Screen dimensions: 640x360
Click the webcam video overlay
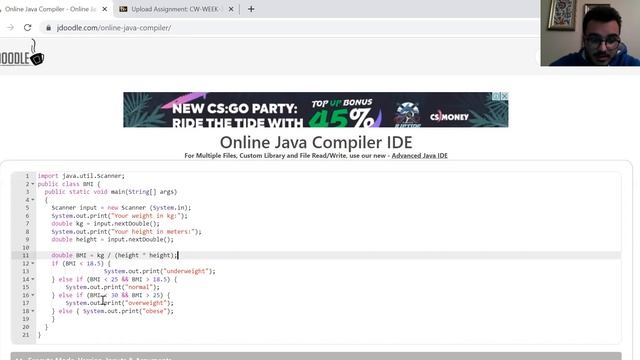click(x=590, y=33)
